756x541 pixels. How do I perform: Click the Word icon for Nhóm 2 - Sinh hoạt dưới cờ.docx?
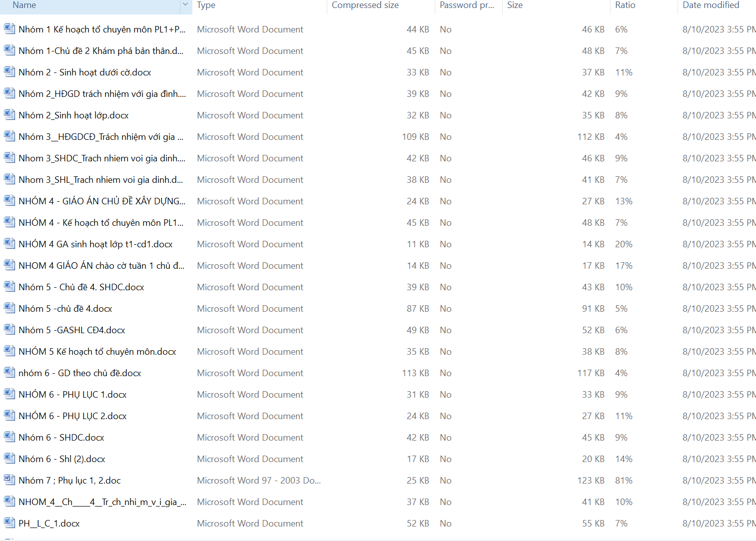(9, 72)
